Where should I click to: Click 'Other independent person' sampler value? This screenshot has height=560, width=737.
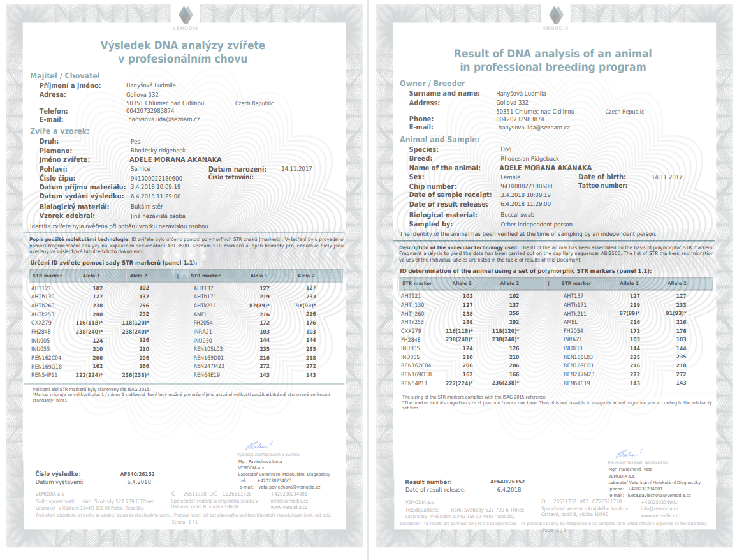pyautogui.click(x=536, y=225)
